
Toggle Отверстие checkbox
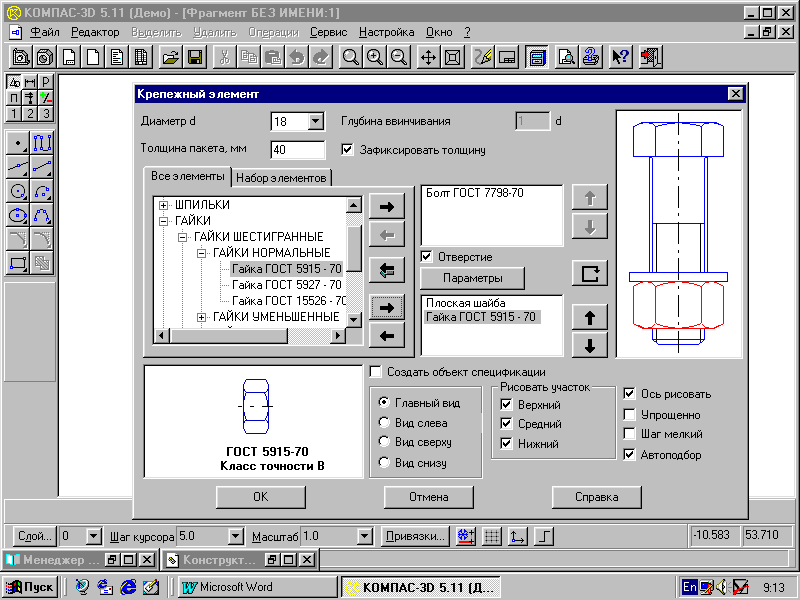tap(427, 256)
